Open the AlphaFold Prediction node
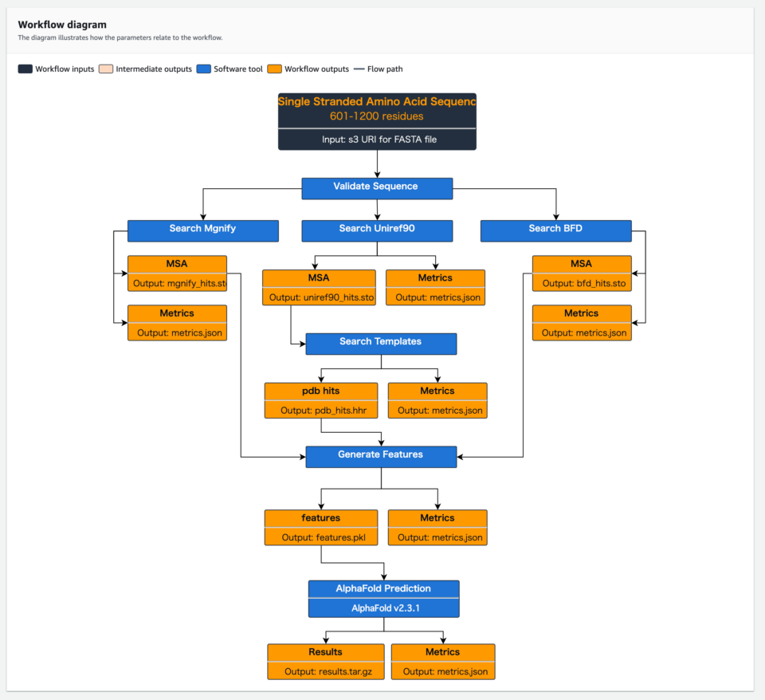765x700 pixels. click(x=383, y=588)
